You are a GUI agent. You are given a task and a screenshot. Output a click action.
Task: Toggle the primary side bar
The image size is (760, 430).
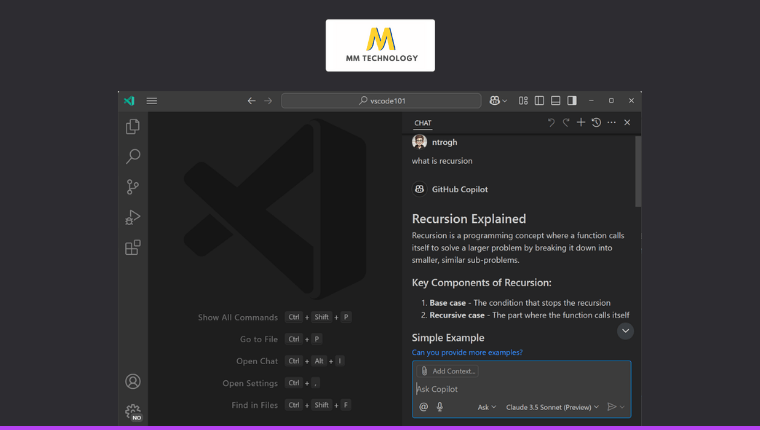[x=539, y=101]
